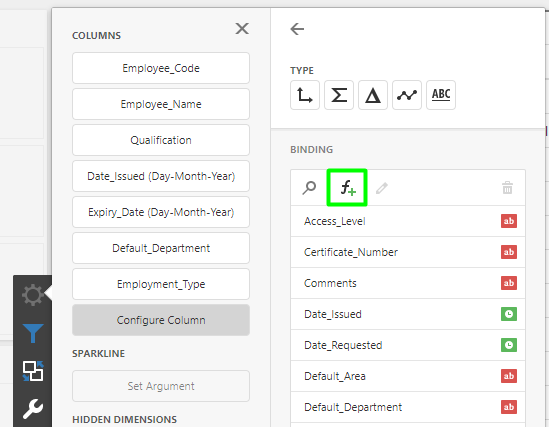Close the columns panel with X
This screenshot has height=427, width=549.
(x=242, y=28)
